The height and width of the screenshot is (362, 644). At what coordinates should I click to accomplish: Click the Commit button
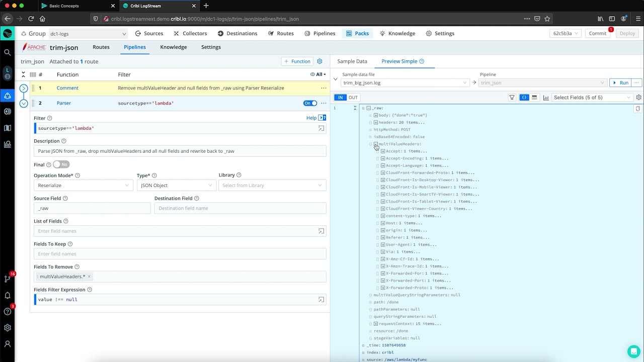pos(598,34)
